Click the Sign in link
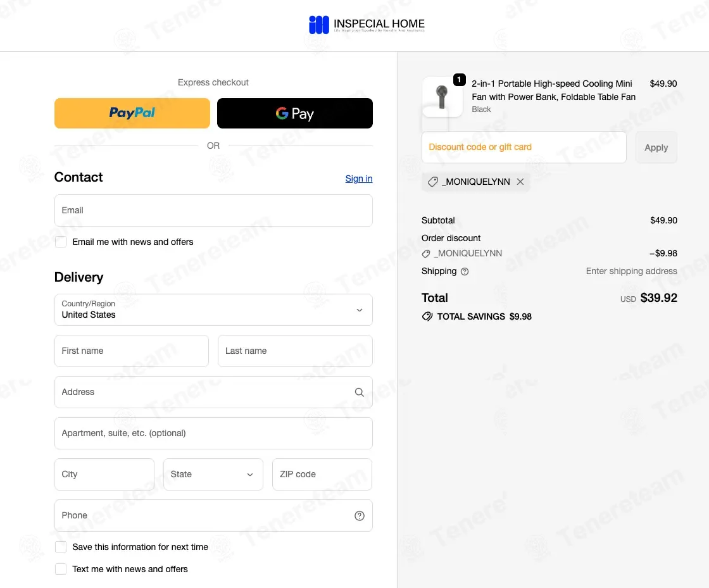The width and height of the screenshot is (709, 588). click(359, 178)
